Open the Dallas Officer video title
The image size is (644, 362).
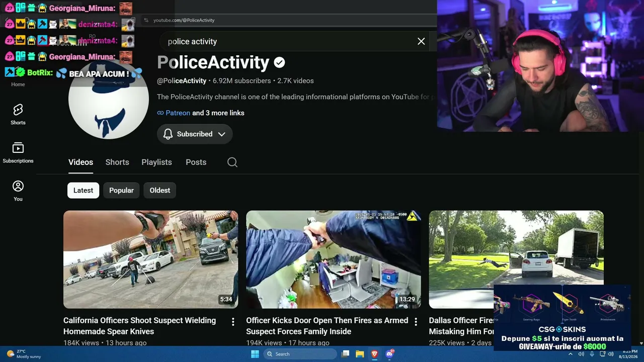[461, 326]
